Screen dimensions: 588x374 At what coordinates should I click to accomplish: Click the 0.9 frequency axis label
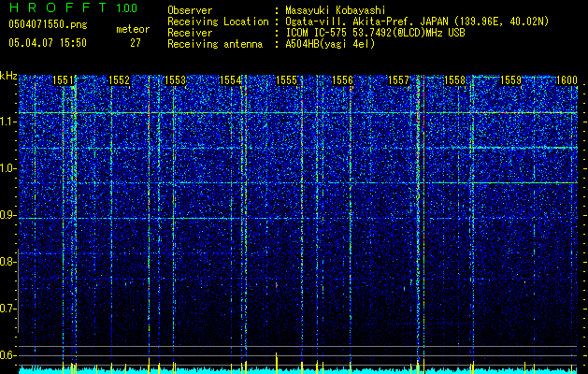click(x=7, y=215)
